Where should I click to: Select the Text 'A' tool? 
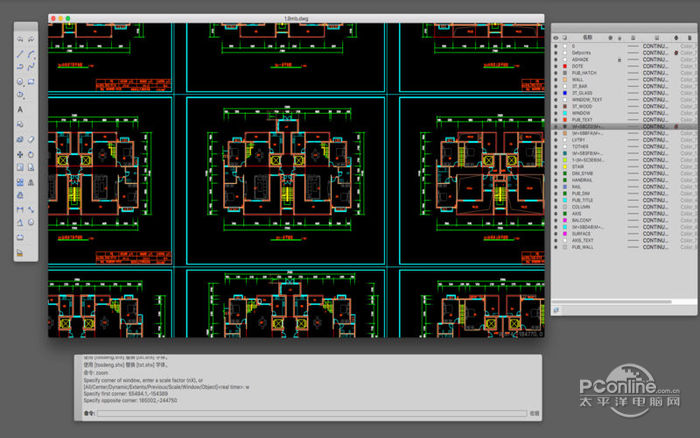pos(20,109)
